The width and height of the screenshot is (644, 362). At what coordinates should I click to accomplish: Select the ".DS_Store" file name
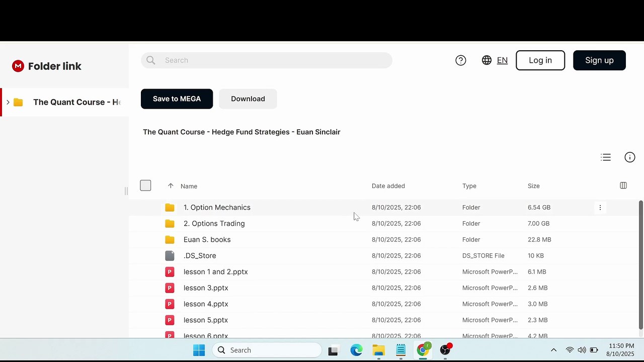point(200,255)
